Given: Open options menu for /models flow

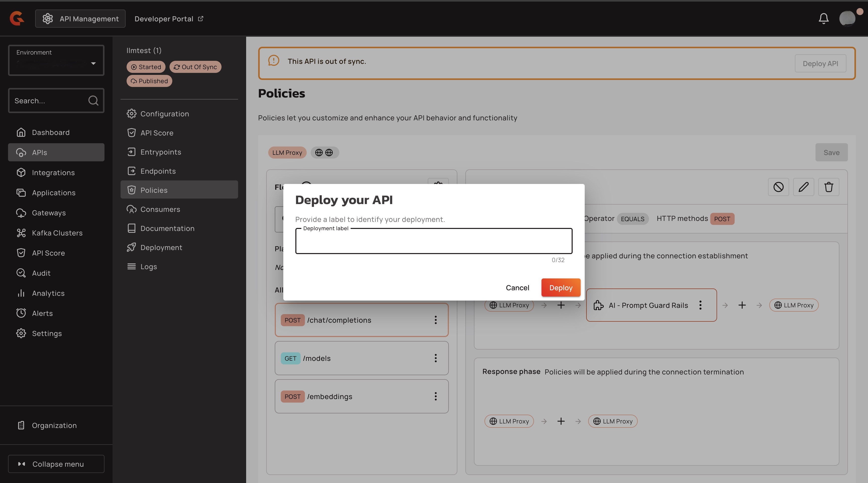Looking at the screenshot, I should point(435,358).
